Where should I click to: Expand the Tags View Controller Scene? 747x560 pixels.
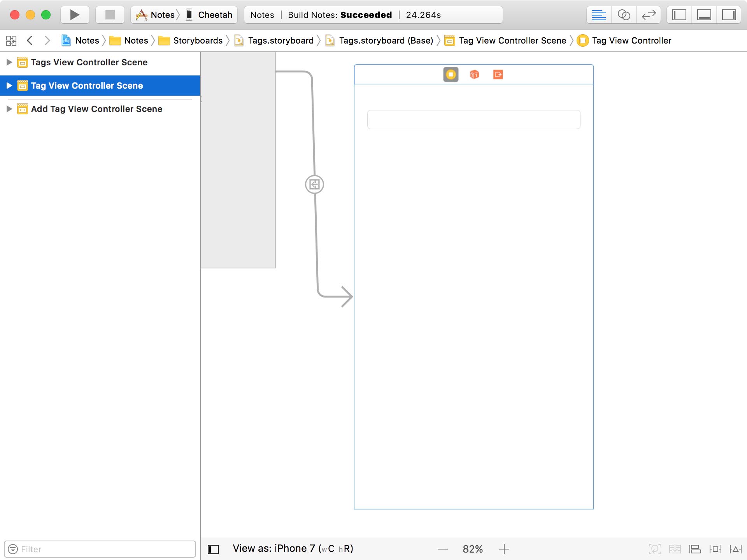coord(9,62)
